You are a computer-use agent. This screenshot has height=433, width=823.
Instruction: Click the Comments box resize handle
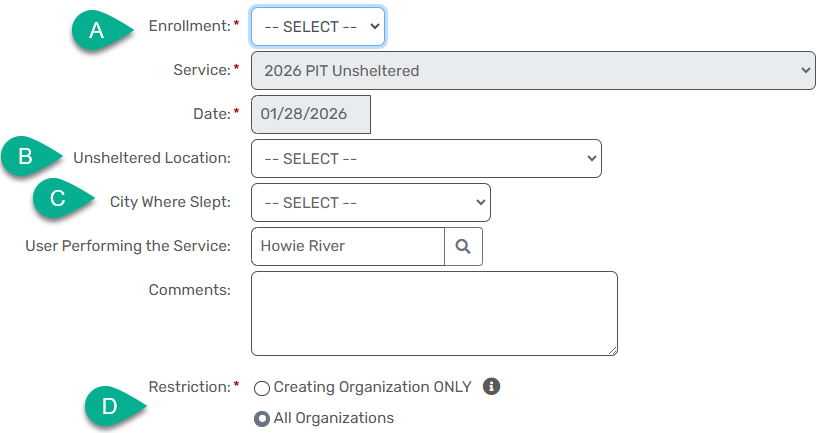click(x=612, y=350)
